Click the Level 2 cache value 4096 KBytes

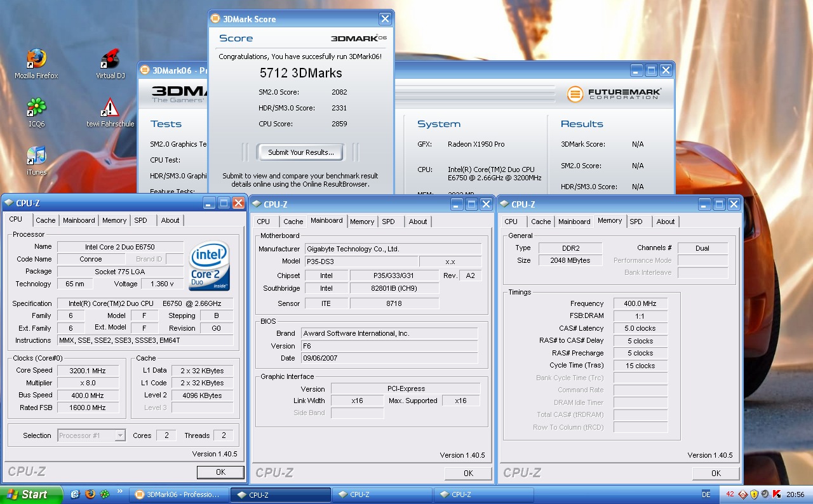(x=202, y=395)
